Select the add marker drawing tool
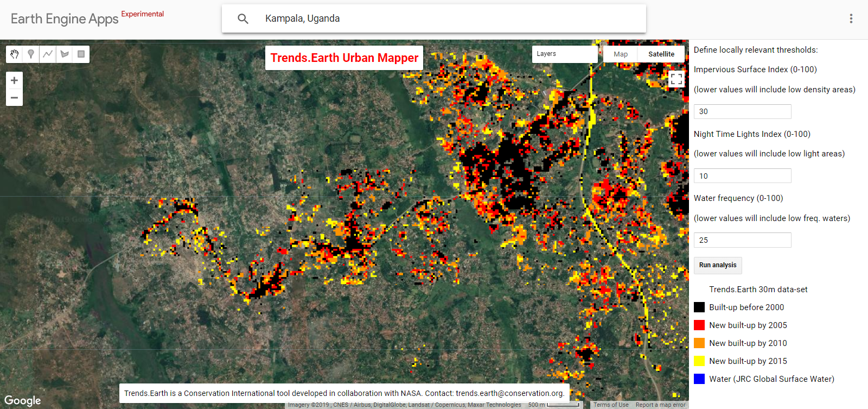This screenshot has width=868, height=409. [31, 54]
